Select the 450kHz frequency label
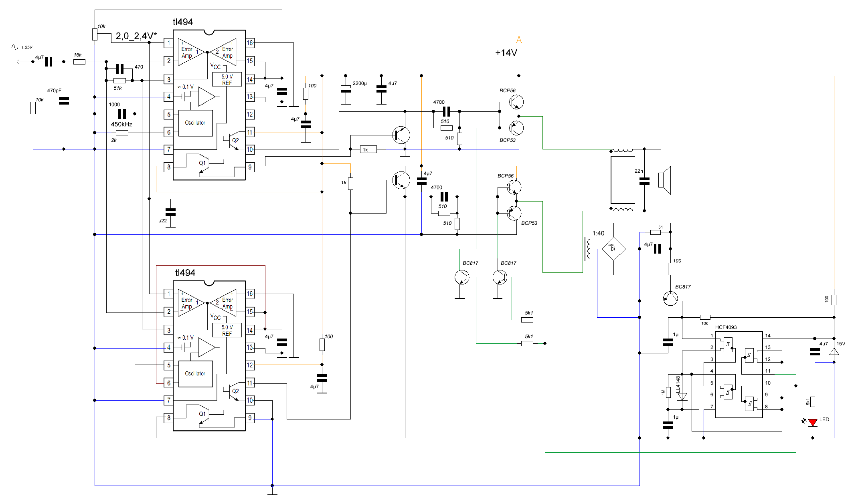The width and height of the screenshot is (854, 504). [121, 124]
